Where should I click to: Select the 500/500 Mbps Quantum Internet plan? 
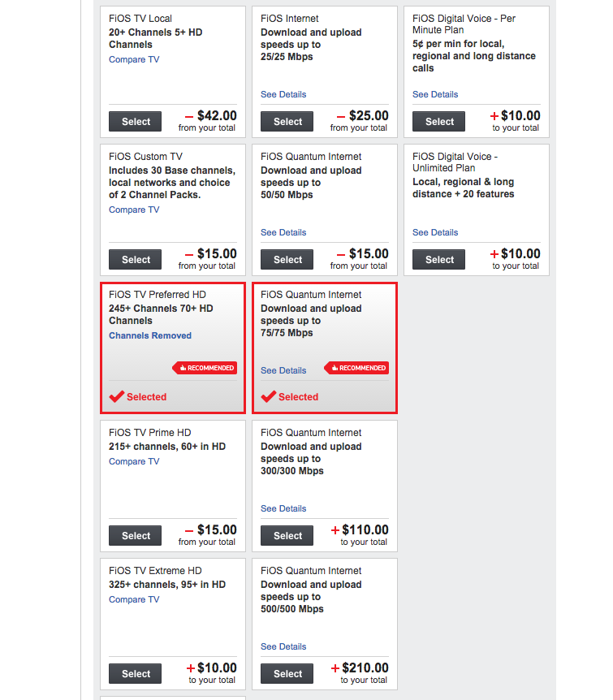(287, 674)
